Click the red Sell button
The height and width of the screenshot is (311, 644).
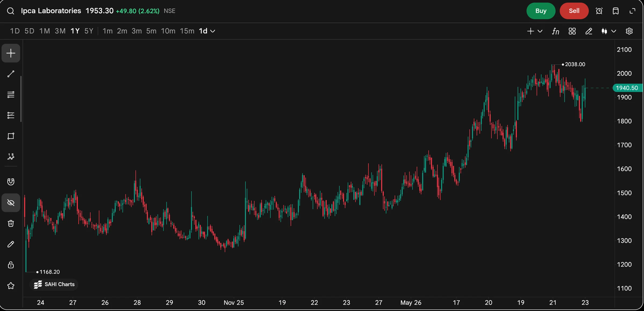tap(574, 11)
